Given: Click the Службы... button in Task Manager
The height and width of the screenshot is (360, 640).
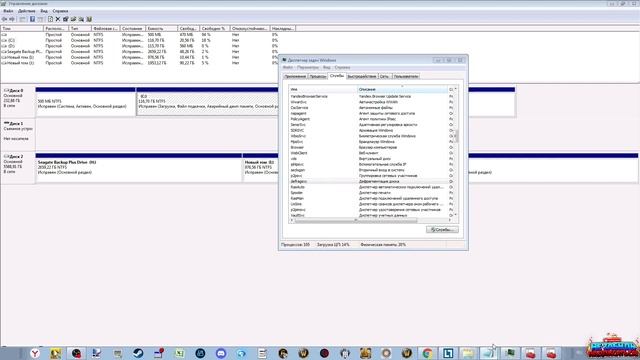Looking at the screenshot, I should click(442, 230).
